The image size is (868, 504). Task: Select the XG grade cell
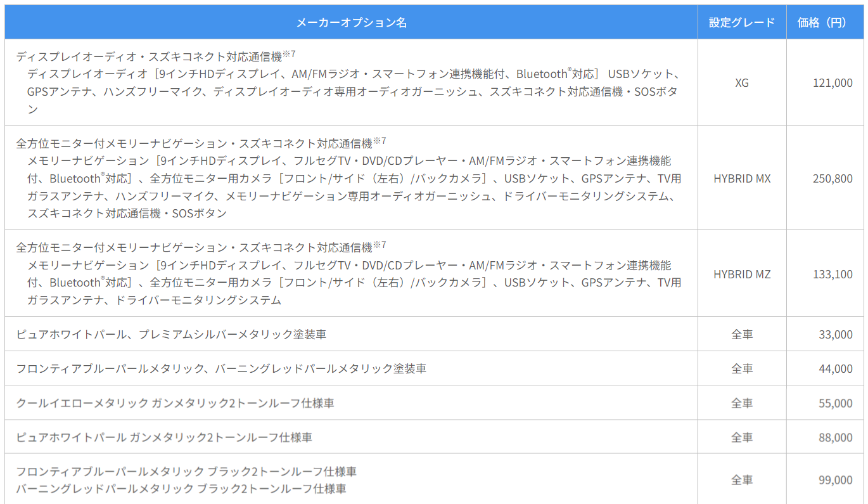[742, 82]
